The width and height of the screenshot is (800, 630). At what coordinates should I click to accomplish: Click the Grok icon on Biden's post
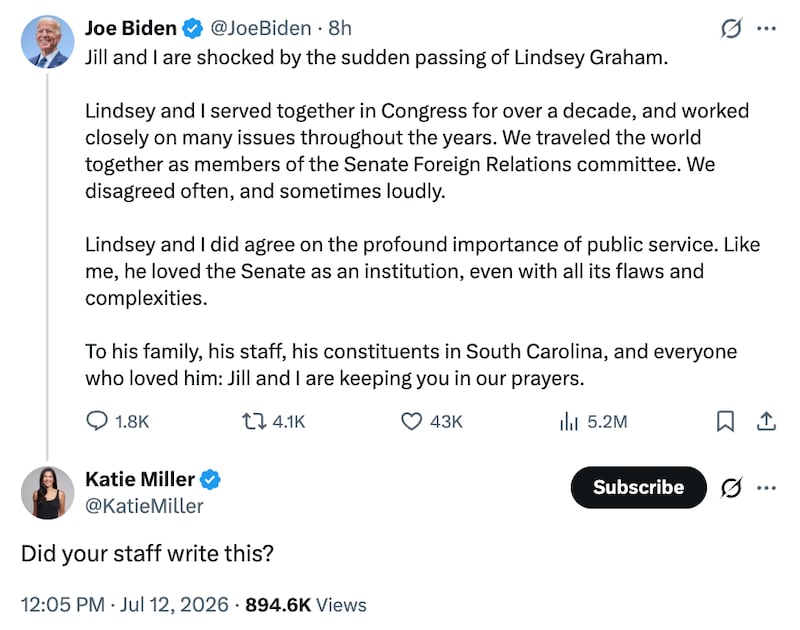click(x=731, y=28)
